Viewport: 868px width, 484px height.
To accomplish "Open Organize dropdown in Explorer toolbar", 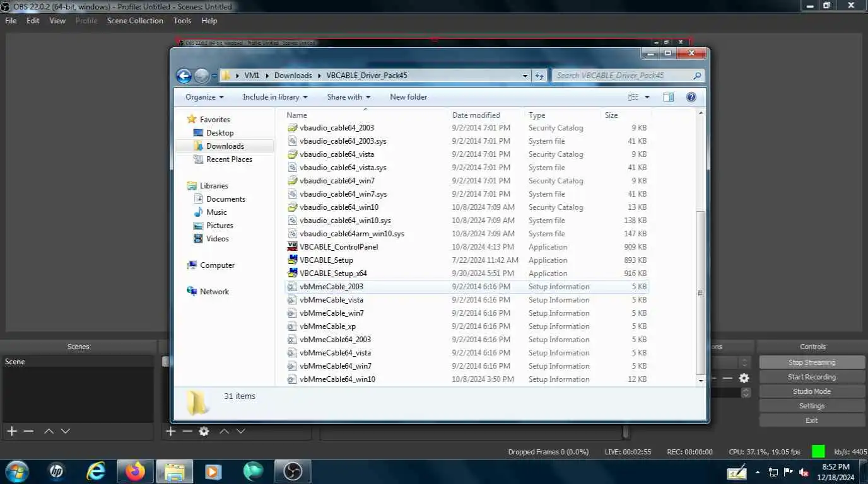I will pyautogui.click(x=204, y=97).
